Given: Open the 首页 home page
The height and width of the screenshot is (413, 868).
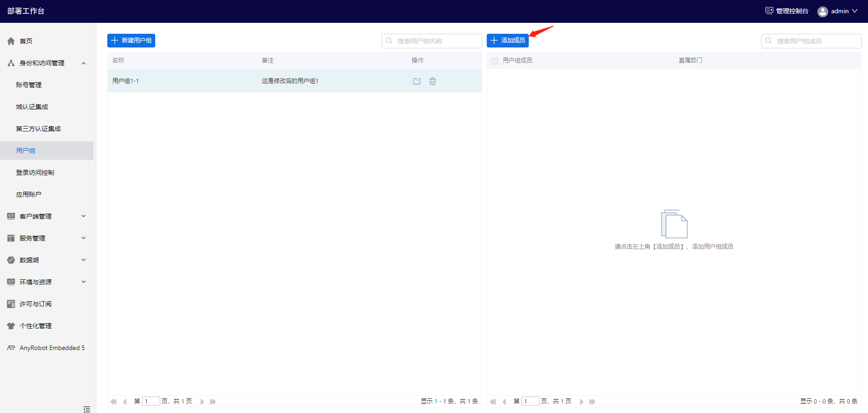Looking at the screenshot, I should click(26, 41).
